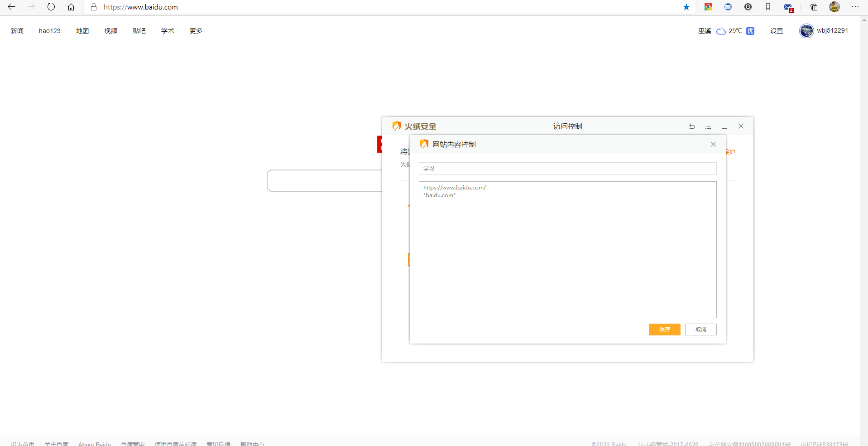868x446 pixels.
Task: Click the Baidu user avatar wbj512291
Action: pos(806,31)
